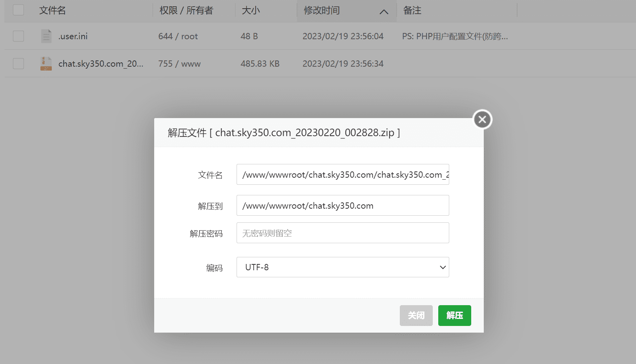Click the 解压到 destination input field
The height and width of the screenshot is (364, 636).
click(343, 206)
